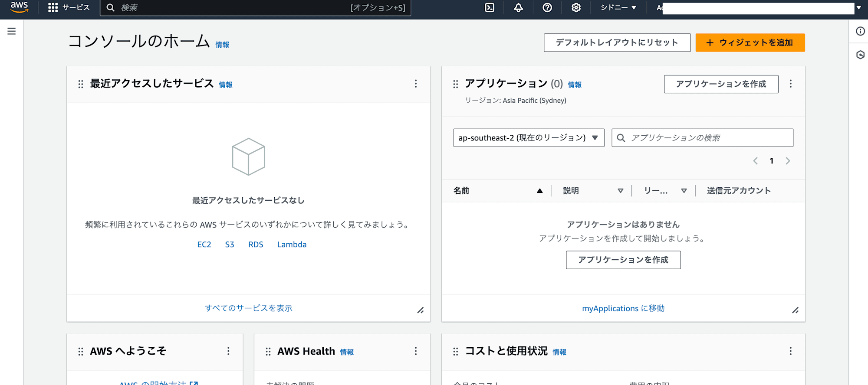Screen dimensions: 868x385
Task: Click すべてのサービスを表示 link
Action: tap(249, 308)
